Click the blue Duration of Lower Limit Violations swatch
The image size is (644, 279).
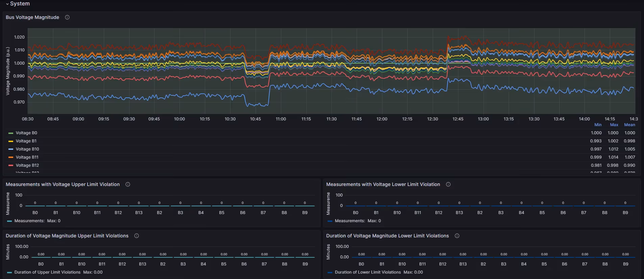coord(330,273)
